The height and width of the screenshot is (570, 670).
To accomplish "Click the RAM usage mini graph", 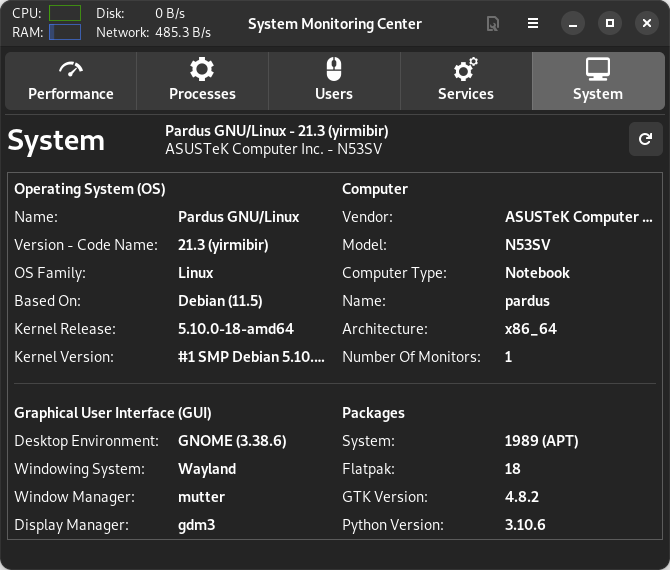I will [65, 32].
